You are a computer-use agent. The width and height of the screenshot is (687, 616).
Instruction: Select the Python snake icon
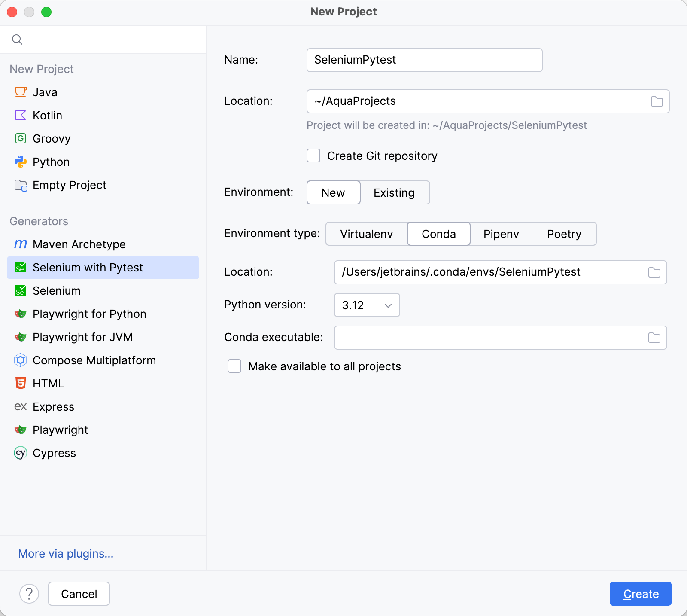click(21, 162)
